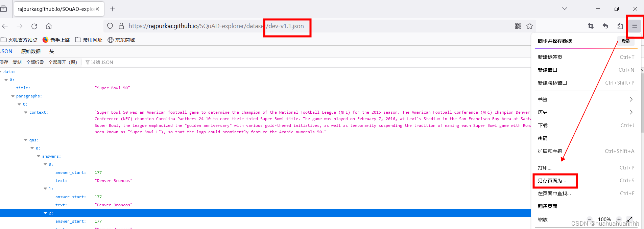Switch to the JSON viewer tab
Screen dimensions: 644x229
tap(6, 51)
